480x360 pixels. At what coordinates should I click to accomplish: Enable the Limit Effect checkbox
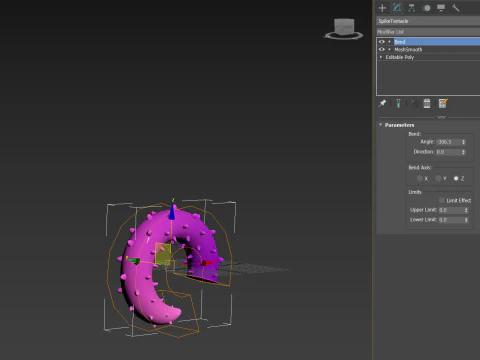[442, 200]
